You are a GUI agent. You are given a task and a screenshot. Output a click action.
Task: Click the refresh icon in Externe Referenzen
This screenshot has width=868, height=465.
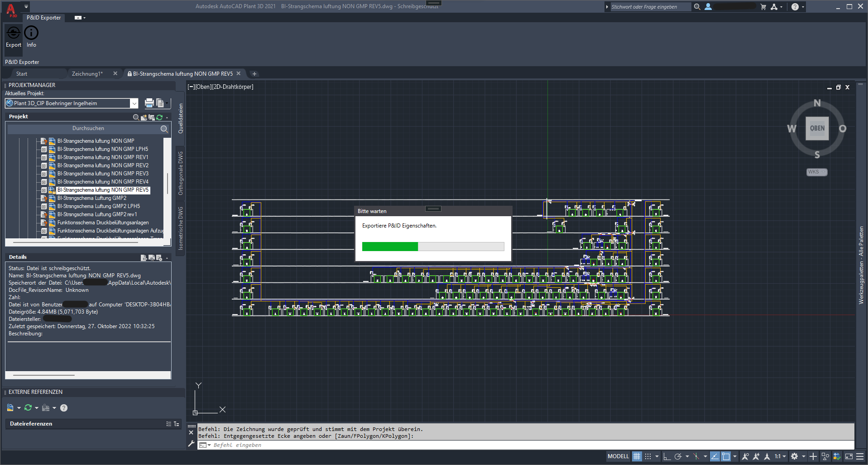[x=28, y=408]
